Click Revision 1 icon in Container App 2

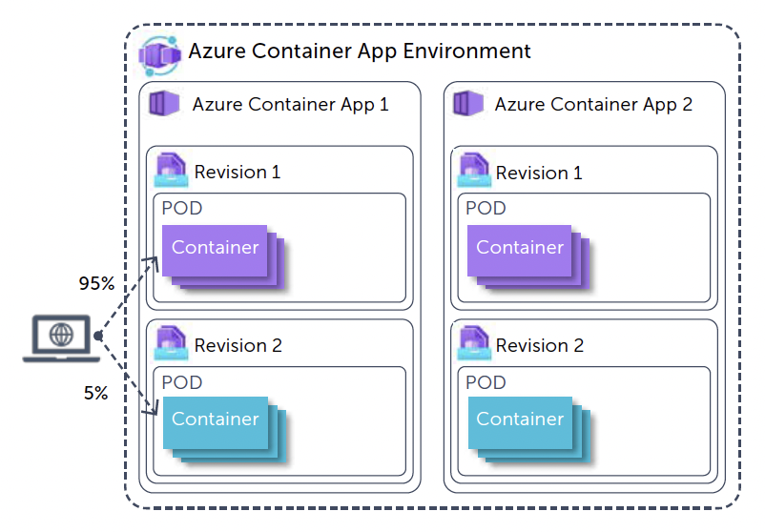point(474,170)
